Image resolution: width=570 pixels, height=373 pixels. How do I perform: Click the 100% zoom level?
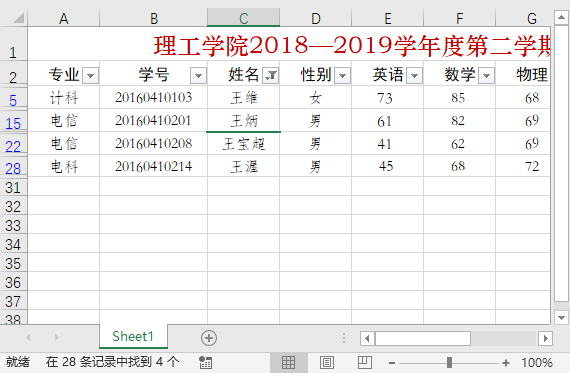click(537, 362)
